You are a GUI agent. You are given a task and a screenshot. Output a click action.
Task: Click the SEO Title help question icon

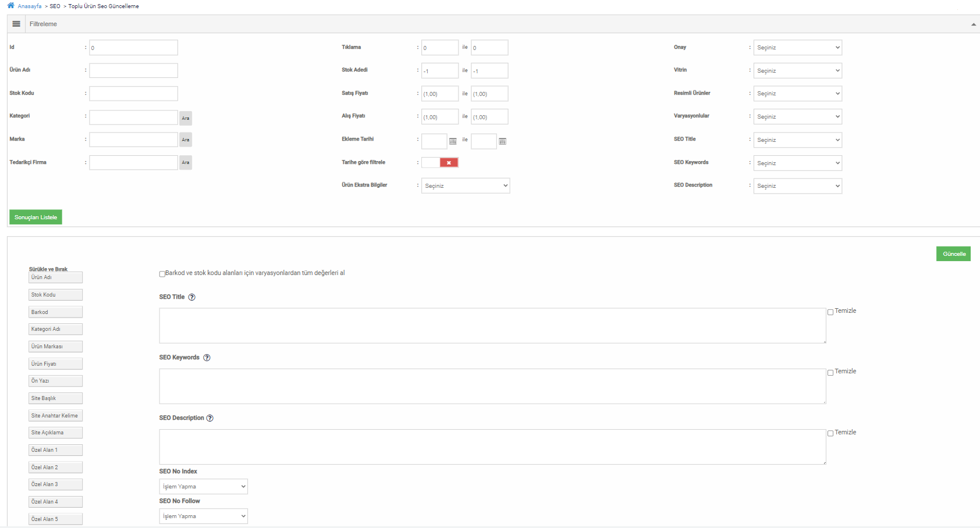[191, 297]
